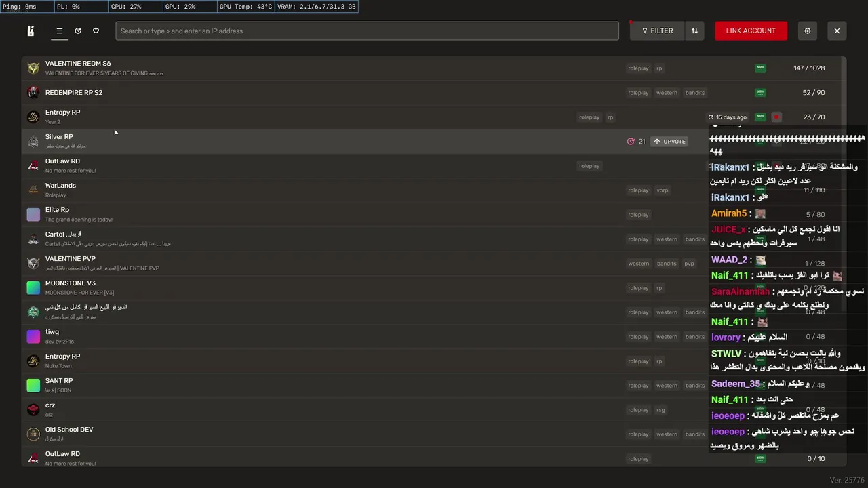Open the FILTER dropdown
This screenshot has width=868, height=488.
(657, 30)
